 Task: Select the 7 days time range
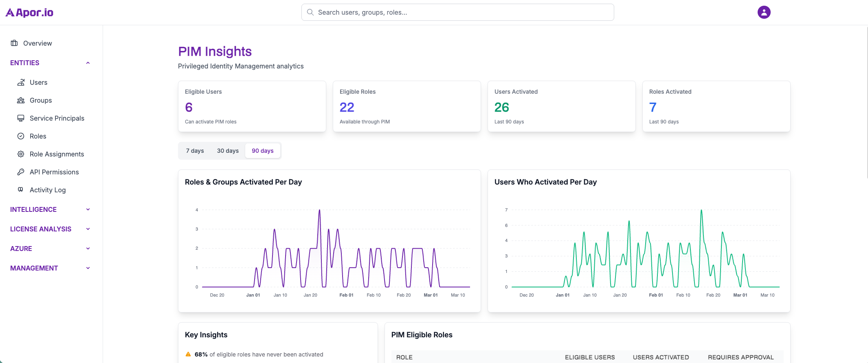coord(195,151)
